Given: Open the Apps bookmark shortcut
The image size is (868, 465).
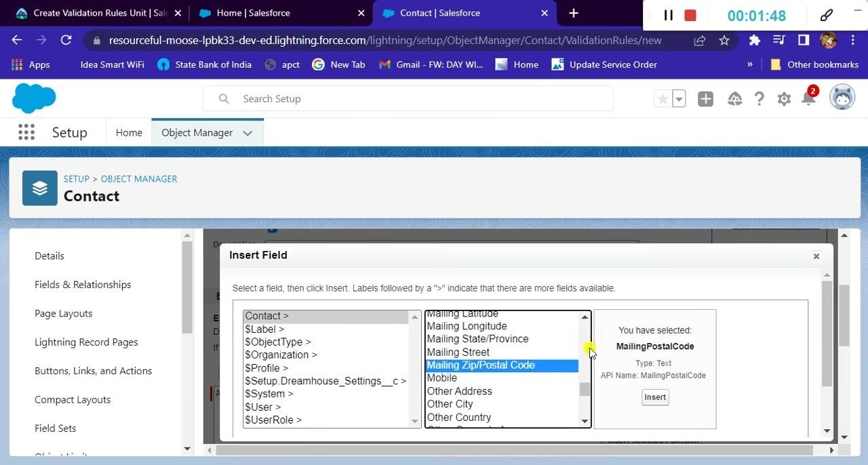Looking at the screenshot, I should 31,64.
